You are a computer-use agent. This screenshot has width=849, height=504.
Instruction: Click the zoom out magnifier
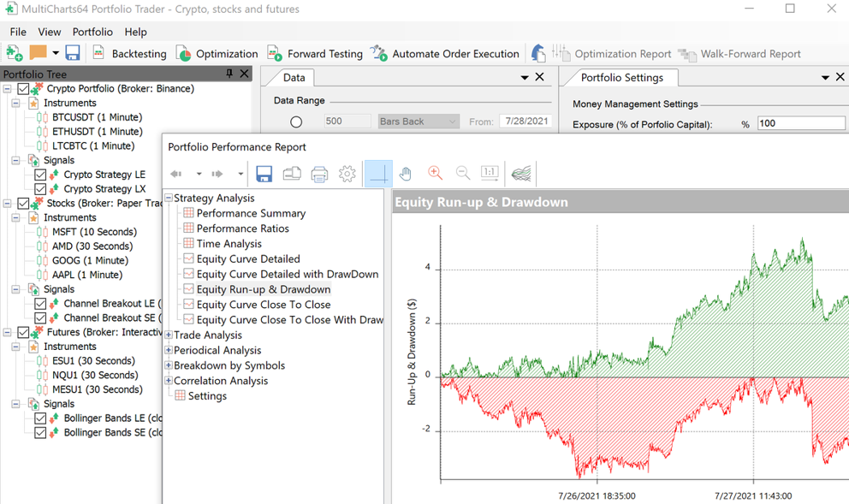pyautogui.click(x=463, y=173)
